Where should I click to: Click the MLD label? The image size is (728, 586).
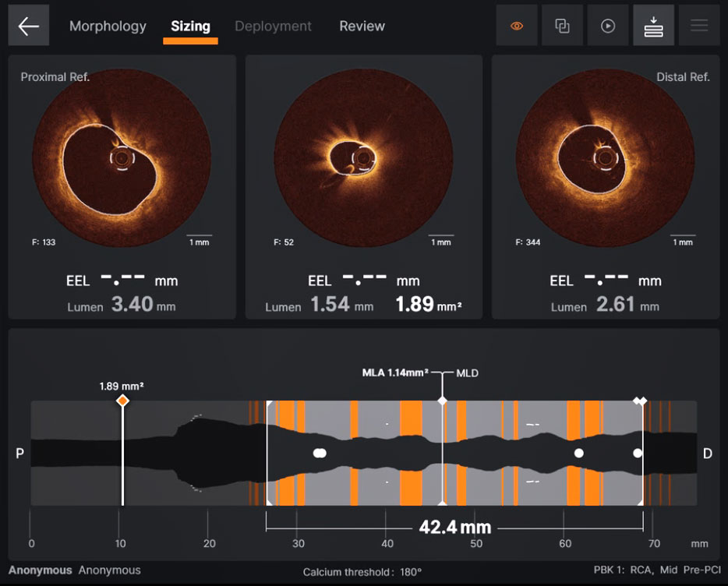pos(467,373)
